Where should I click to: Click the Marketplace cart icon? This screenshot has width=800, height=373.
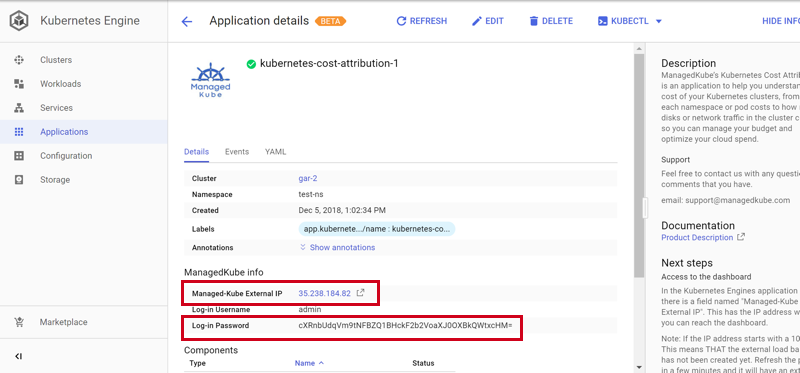tap(19, 322)
